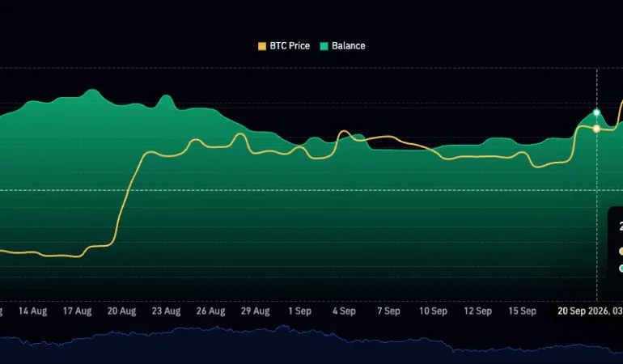Select the Balance data point on 20 Sep
The image size is (623, 364).
click(596, 113)
